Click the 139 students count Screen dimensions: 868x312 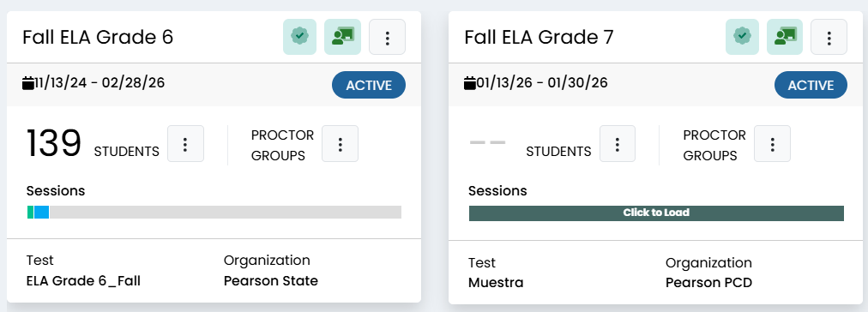[x=54, y=144]
